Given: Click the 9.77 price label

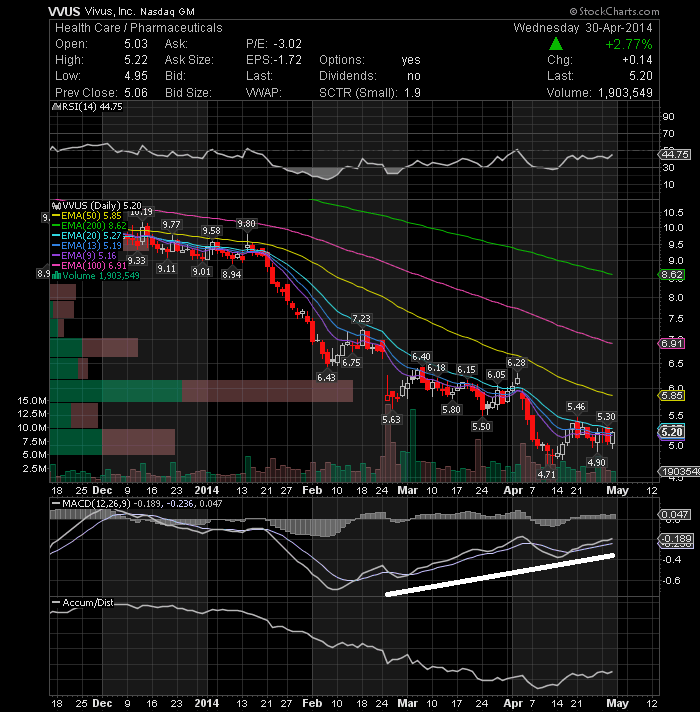Looking at the screenshot, I should pyautogui.click(x=171, y=224).
